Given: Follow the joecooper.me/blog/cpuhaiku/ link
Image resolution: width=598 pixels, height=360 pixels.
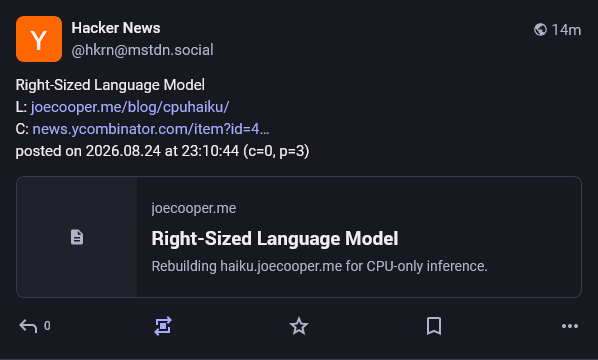Looking at the screenshot, I should pos(130,107).
